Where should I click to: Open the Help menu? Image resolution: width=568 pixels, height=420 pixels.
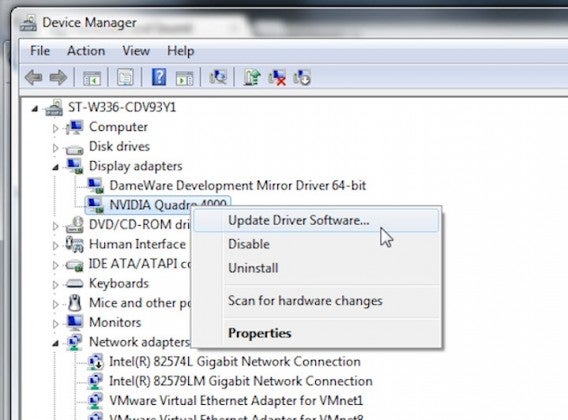(180, 51)
